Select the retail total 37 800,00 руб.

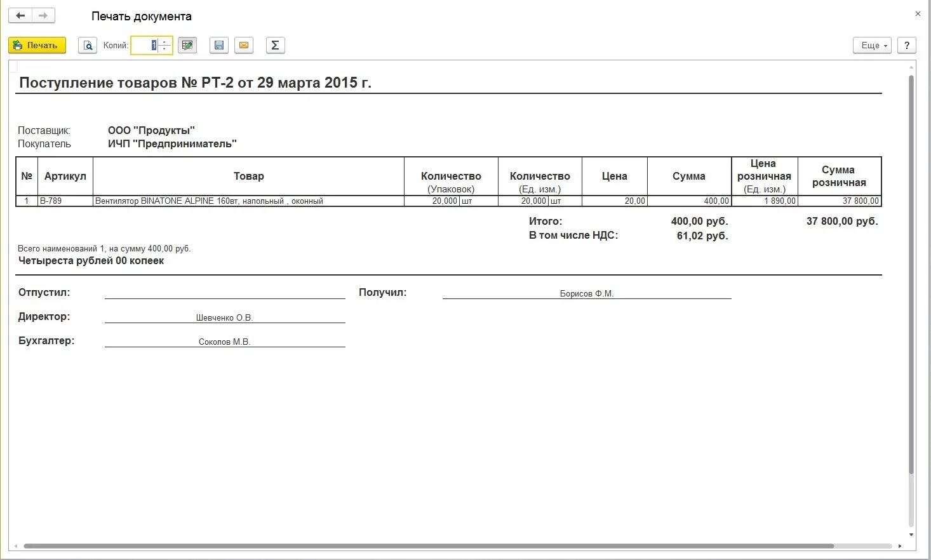coord(842,221)
